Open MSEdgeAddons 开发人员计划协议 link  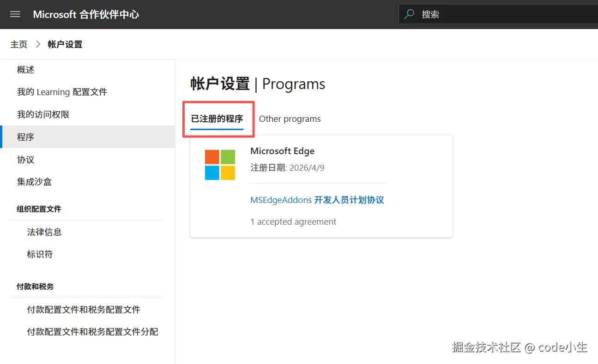[317, 200]
